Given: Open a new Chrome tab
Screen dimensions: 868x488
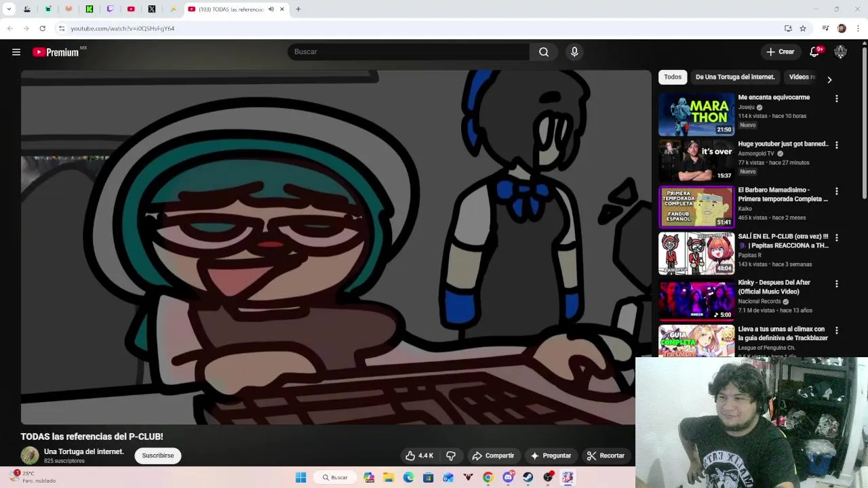Looking at the screenshot, I should tap(298, 9).
